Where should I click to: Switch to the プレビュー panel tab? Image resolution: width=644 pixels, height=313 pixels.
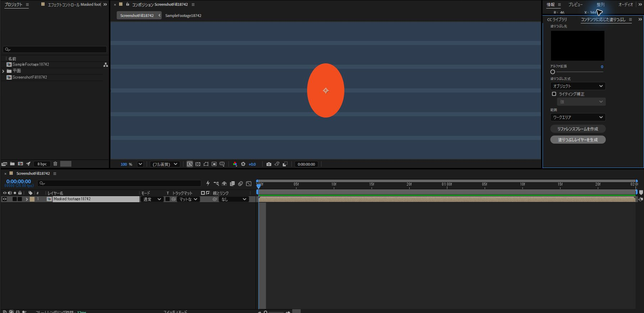pyautogui.click(x=575, y=4)
